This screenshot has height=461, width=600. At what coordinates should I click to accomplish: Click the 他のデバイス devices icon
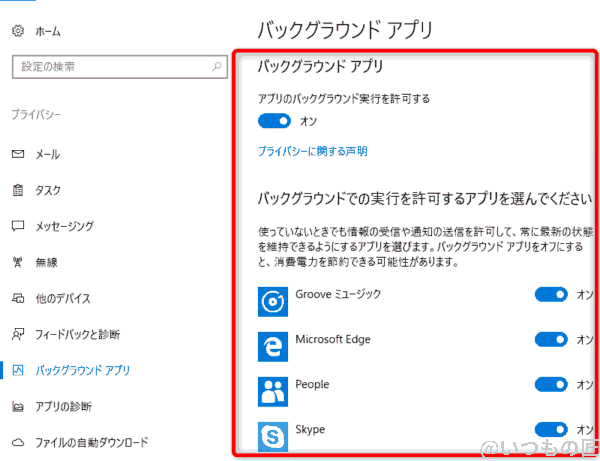pos(18,298)
